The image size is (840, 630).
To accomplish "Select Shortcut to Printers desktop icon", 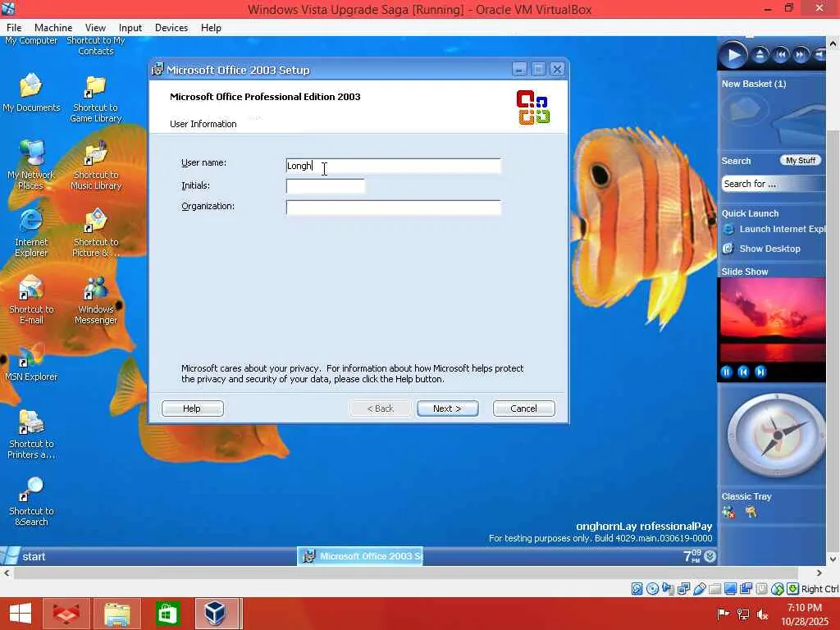I will click(31, 434).
